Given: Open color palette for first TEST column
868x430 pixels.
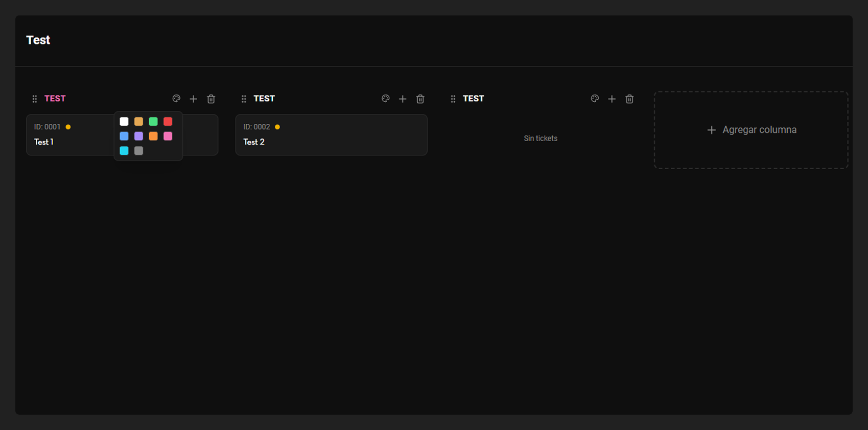Looking at the screenshot, I should (176, 99).
